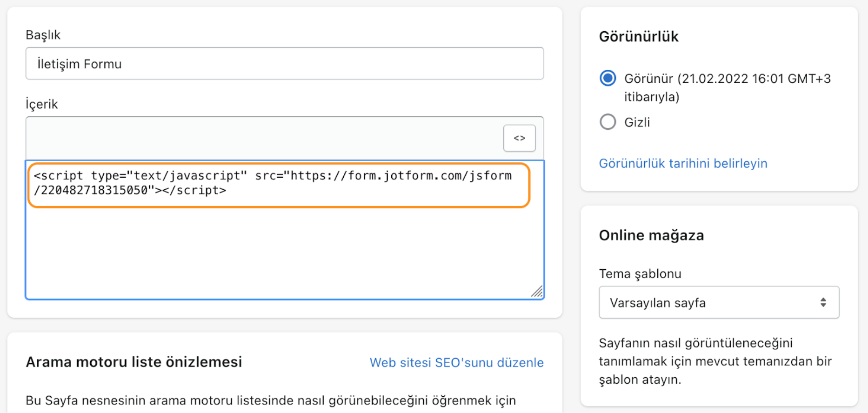Click the text 'Sayfanın nasıl görüntüleneceğini' description

coord(695,343)
